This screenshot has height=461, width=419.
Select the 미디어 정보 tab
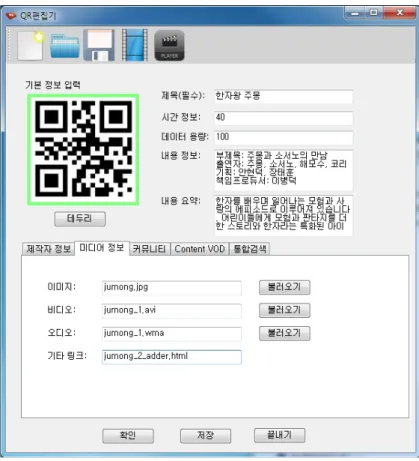102,248
